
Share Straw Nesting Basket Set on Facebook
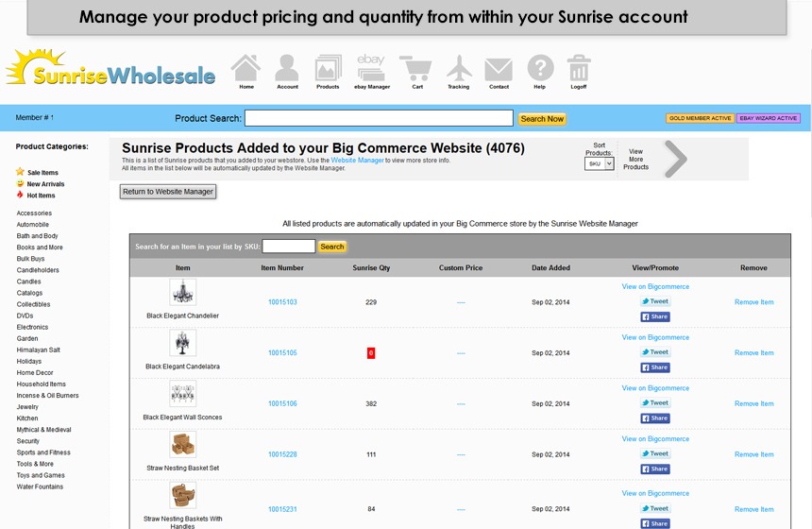tap(655, 469)
